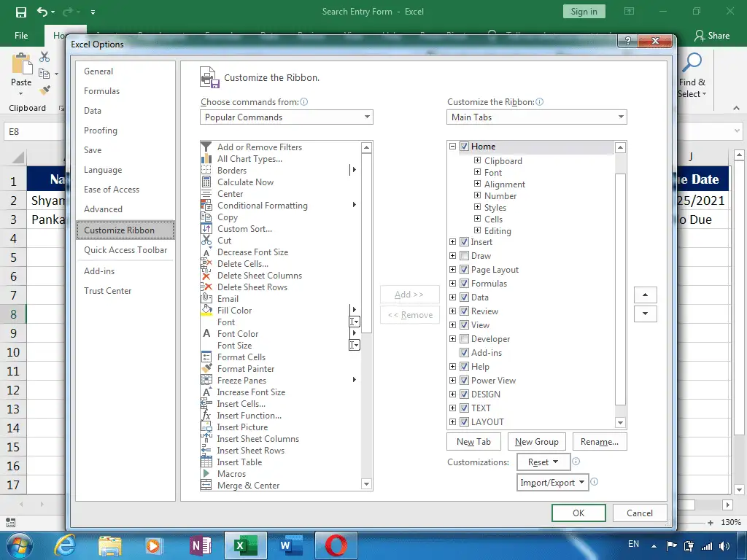
Task: Enable the Draw tab checkbox
Action: click(464, 256)
